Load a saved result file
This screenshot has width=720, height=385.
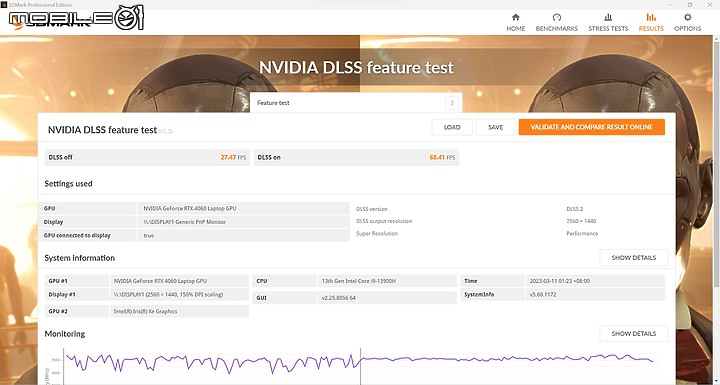452,127
